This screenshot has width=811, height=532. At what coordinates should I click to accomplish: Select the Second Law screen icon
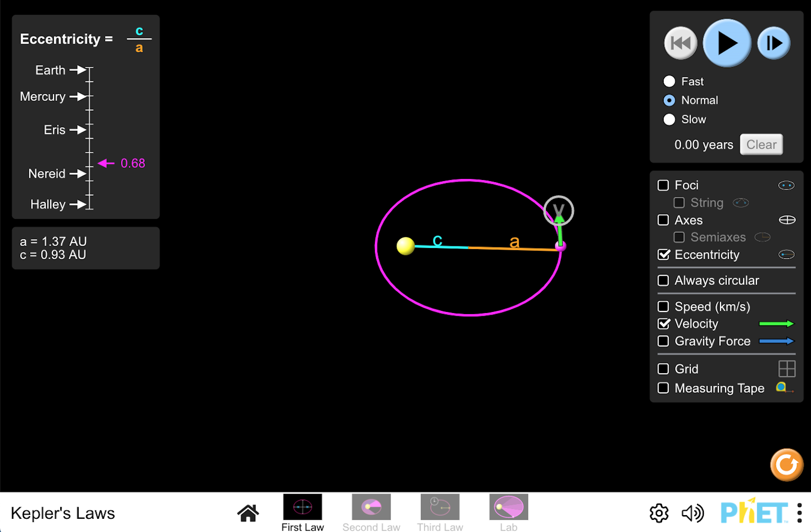(x=371, y=507)
